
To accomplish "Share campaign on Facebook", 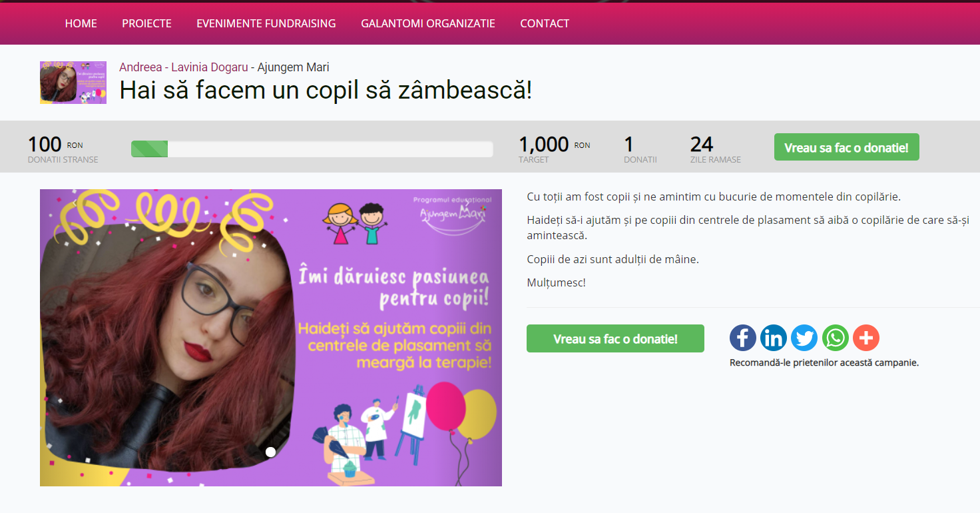I will (743, 338).
